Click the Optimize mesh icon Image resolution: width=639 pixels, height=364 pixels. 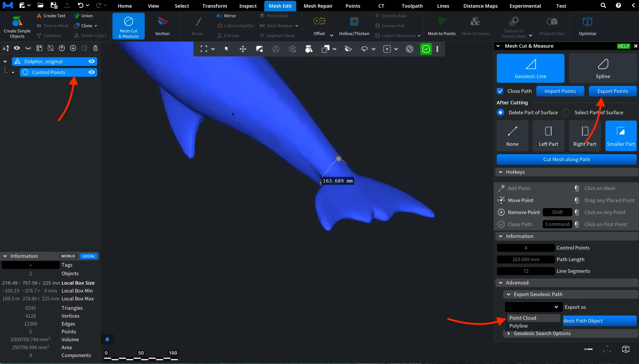[x=587, y=22]
